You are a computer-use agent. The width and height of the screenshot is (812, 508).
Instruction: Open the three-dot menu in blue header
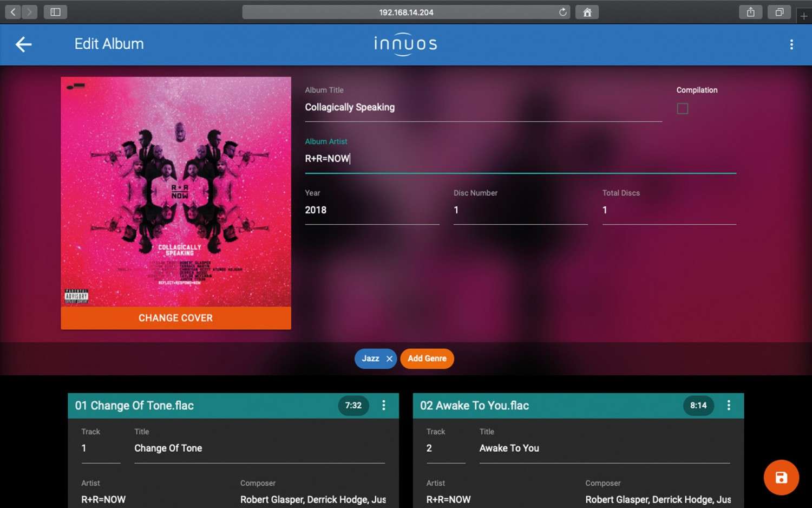click(791, 44)
